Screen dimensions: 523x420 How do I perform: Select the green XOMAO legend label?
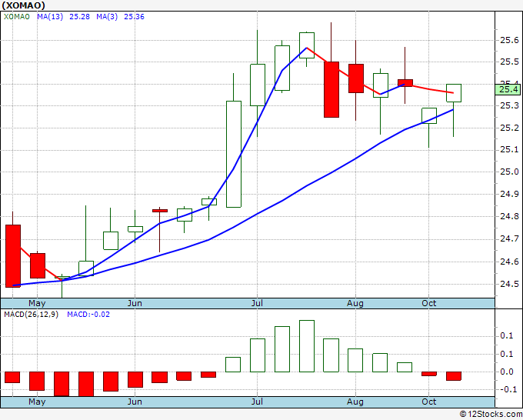16,17
